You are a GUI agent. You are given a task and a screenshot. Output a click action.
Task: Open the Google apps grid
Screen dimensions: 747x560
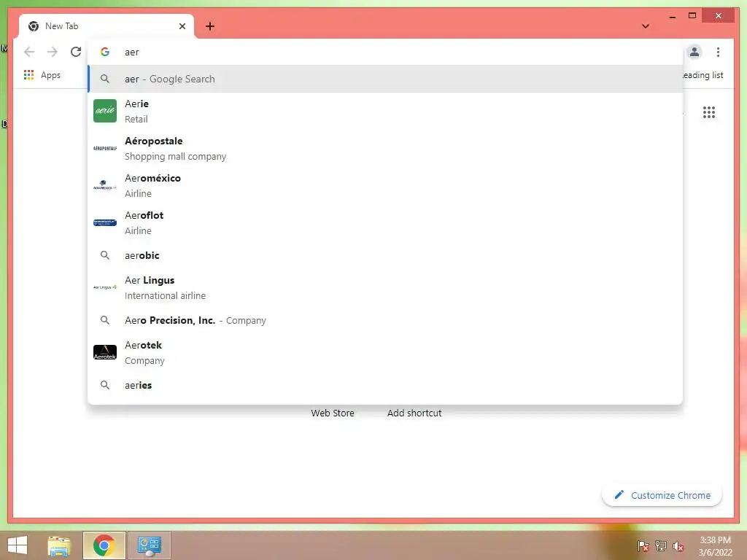pyautogui.click(x=709, y=112)
